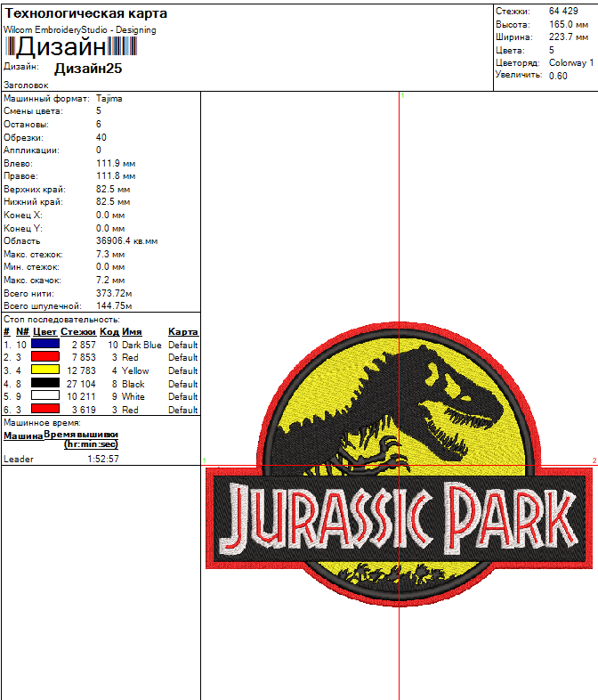598x700 pixels.
Task: Click the design name 'Дизайн25'
Action: (x=88, y=69)
